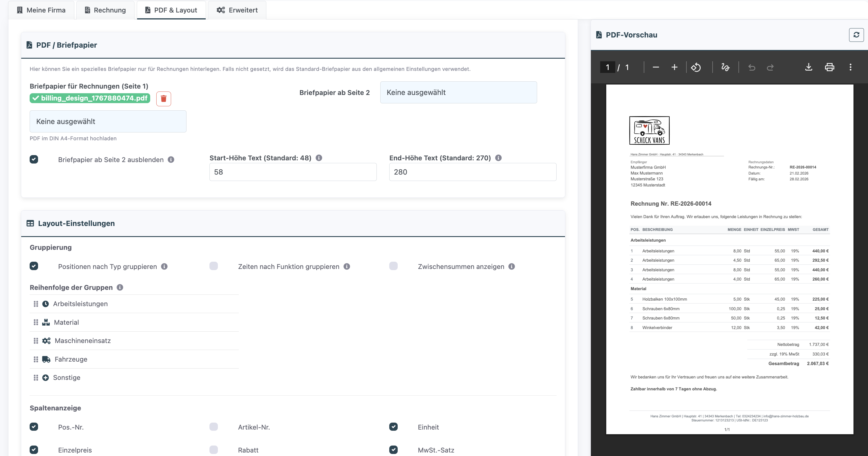868x456 pixels.
Task: Click the billing_design_1767880474.pdf file badge
Action: pyautogui.click(x=90, y=98)
